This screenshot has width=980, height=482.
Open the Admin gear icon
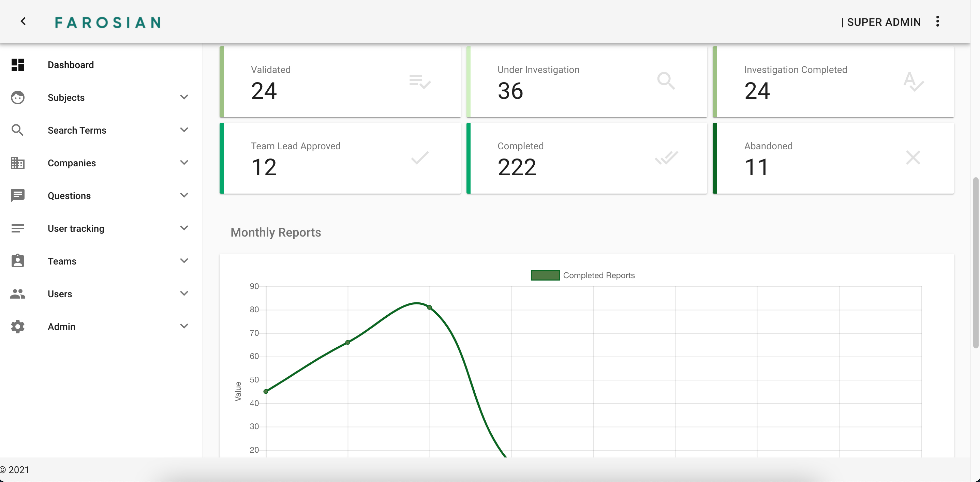click(17, 327)
